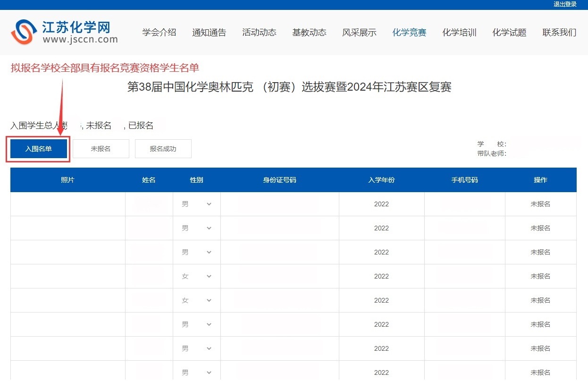Open the gender dropdown in the sixth table row
Viewport: 588px width, 381px height.
point(197,324)
